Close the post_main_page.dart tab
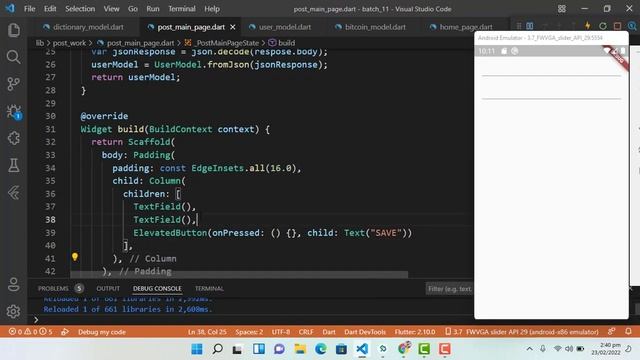Image resolution: width=640 pixels, height=360 pixels. pos(233,27)
